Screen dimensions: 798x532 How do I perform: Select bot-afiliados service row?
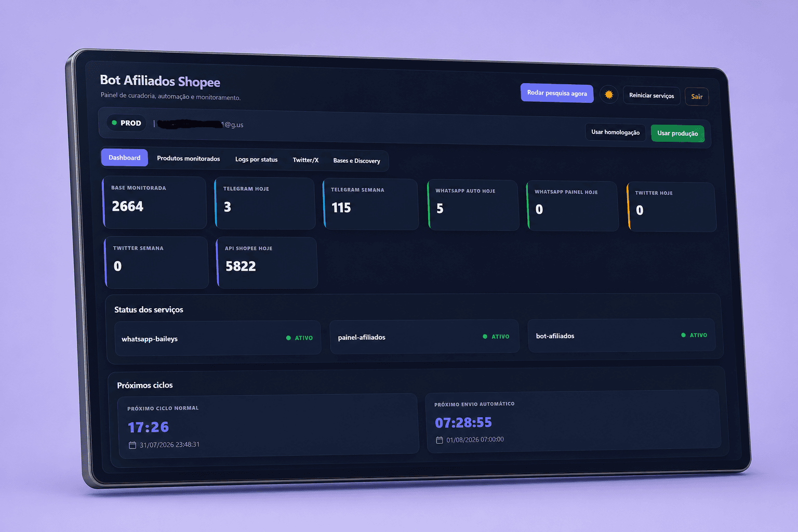(622, 335)
